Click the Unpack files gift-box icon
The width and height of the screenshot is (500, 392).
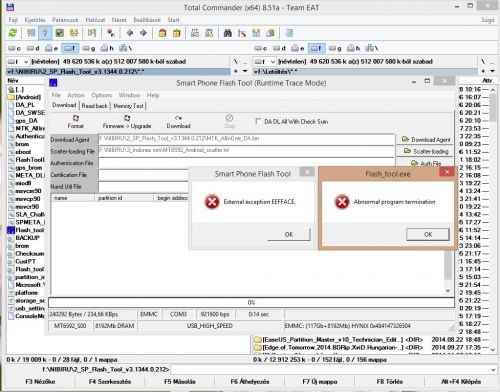(177, 33)
